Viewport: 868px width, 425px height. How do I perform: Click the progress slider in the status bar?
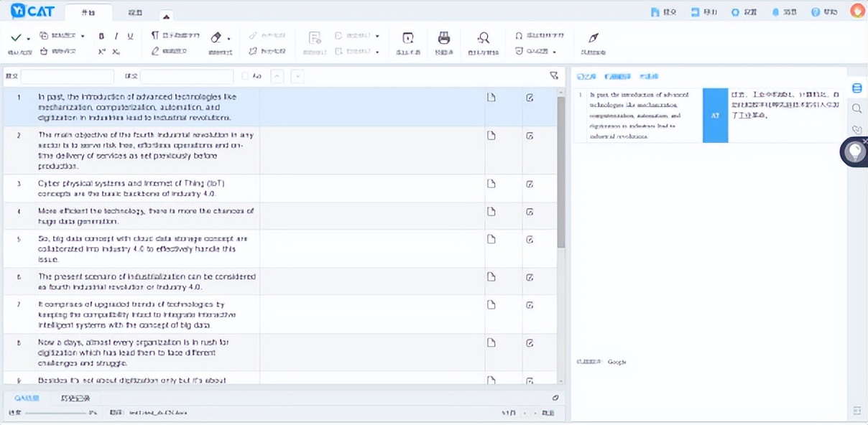[54, 414]
